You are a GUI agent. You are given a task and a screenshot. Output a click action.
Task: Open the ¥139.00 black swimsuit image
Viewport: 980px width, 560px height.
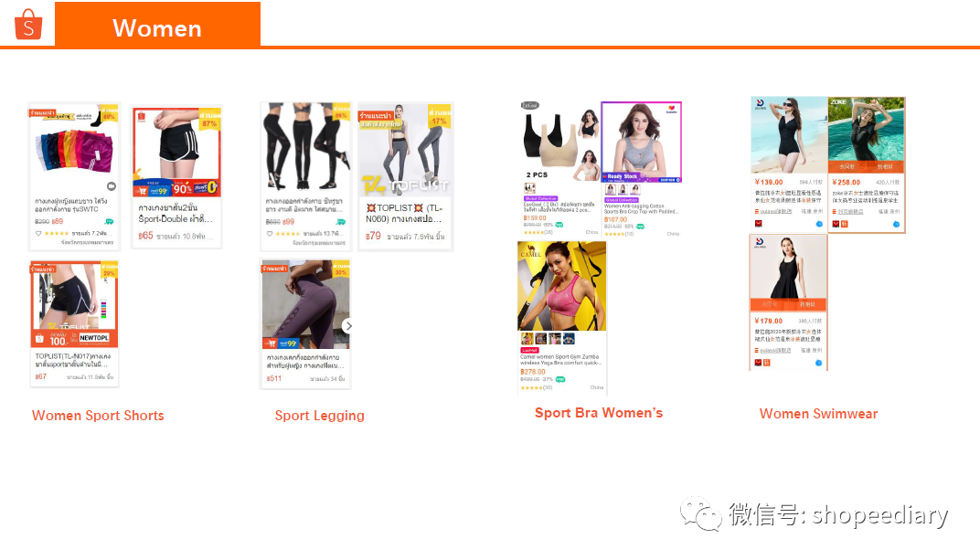coord(789,135)
